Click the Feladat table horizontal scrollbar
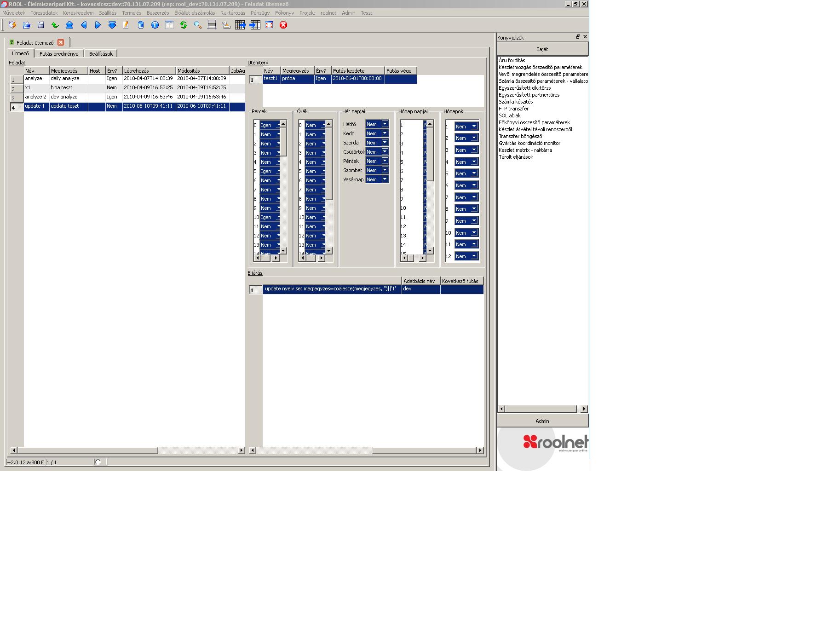840x629 pixels. pos(87,450)
